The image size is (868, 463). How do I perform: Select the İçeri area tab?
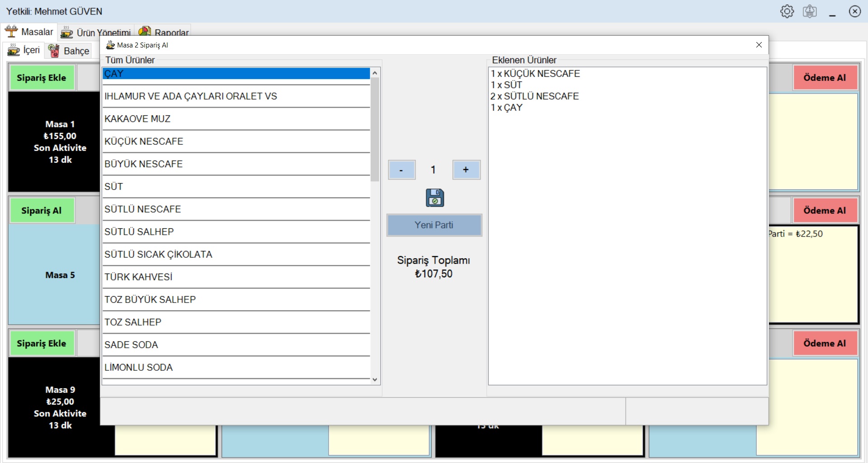(24, 50)
